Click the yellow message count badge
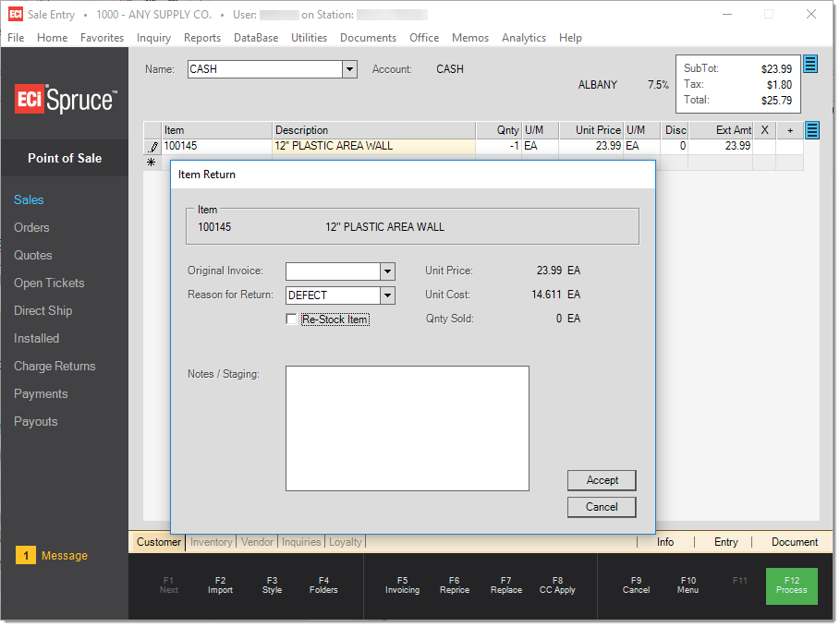The height and width of the screenshot is (627, 840). pyautogui.click(x=26, y=555)
